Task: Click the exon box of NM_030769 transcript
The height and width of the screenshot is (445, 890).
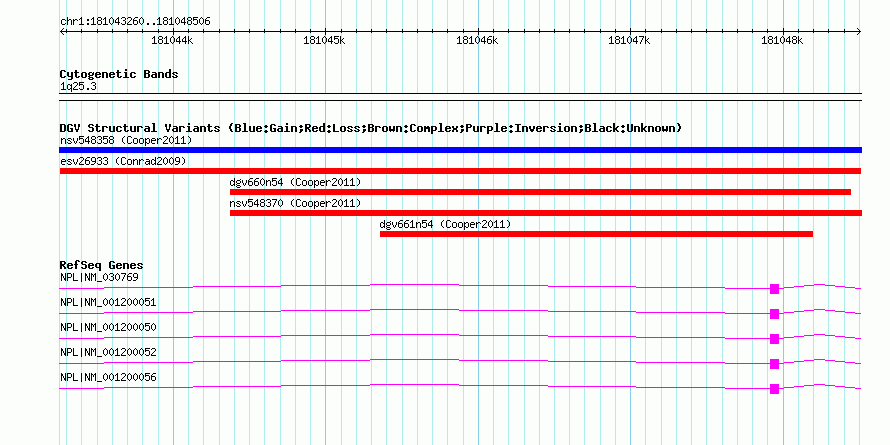Action: coord(774,289)
